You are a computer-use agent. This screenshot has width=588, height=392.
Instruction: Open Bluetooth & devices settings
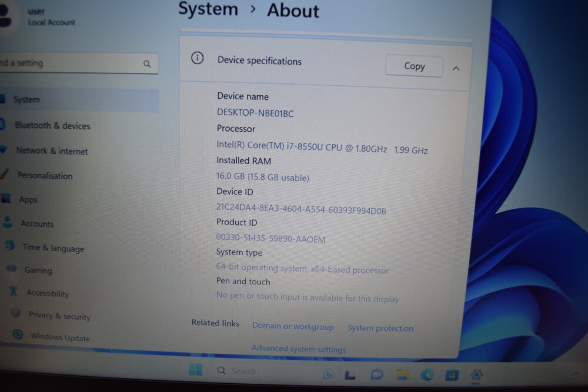click(52, 126)
